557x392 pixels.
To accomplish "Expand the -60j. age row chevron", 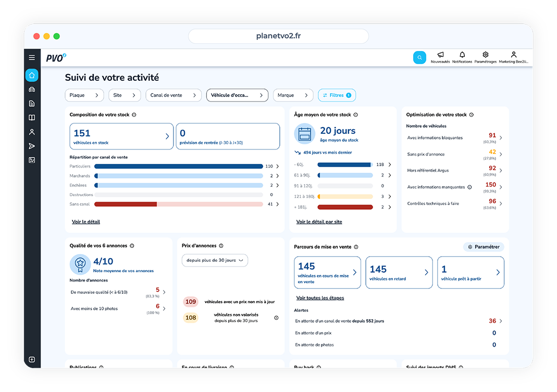I will click(390, 165).
